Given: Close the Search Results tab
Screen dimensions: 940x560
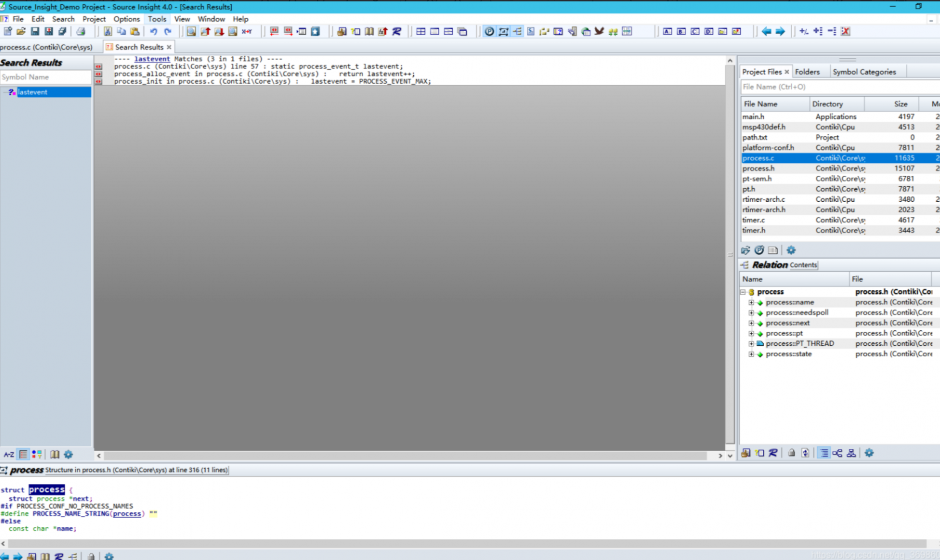Looking at the screenshot, I should point(169,47).
